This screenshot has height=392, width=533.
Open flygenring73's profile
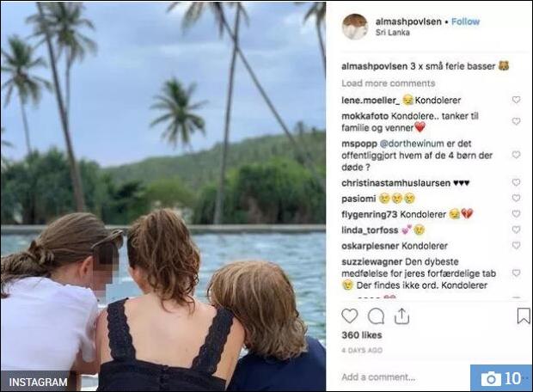tap(369, 214)
